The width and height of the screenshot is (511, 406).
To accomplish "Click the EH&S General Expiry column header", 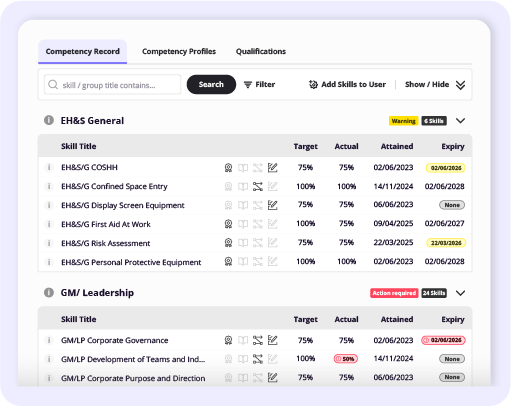I will tap(453, 146).
